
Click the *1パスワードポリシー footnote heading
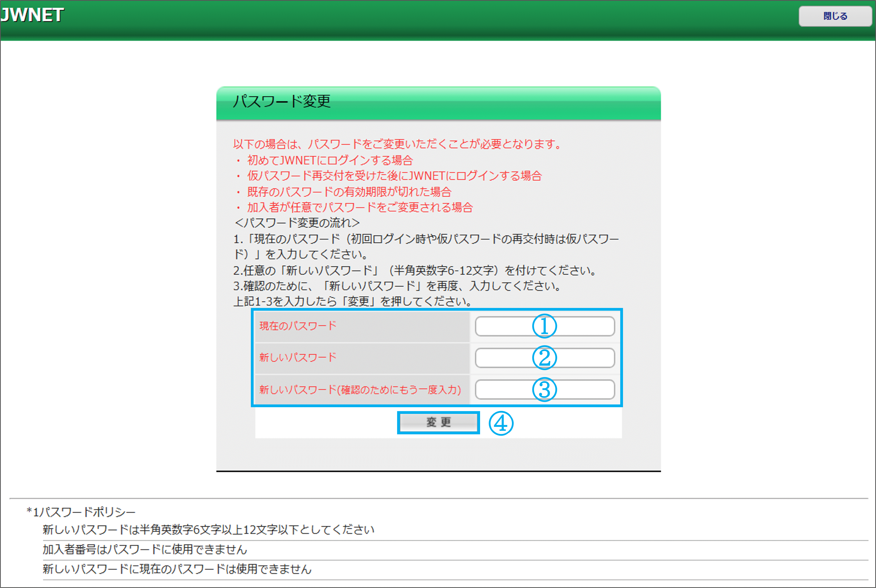pos(81,512)
